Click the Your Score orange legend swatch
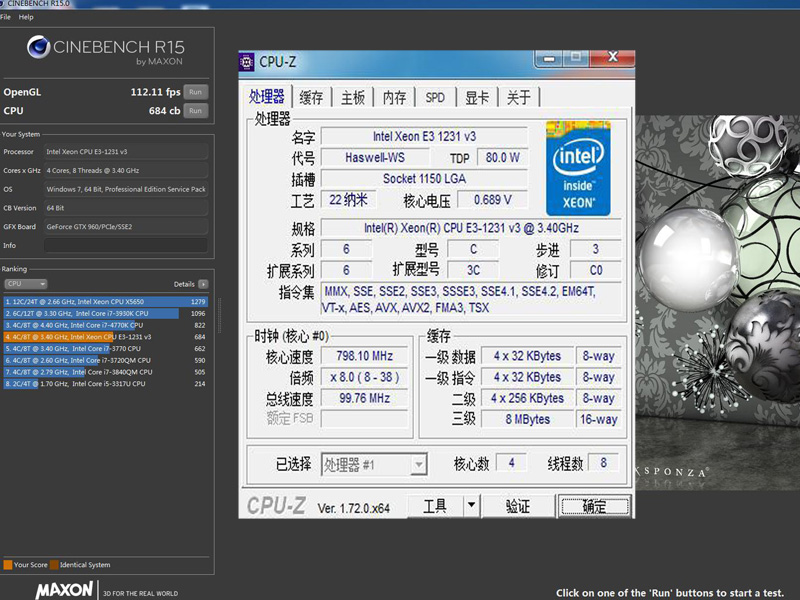Viewport: 800px width, 600px height. point(8,565)
